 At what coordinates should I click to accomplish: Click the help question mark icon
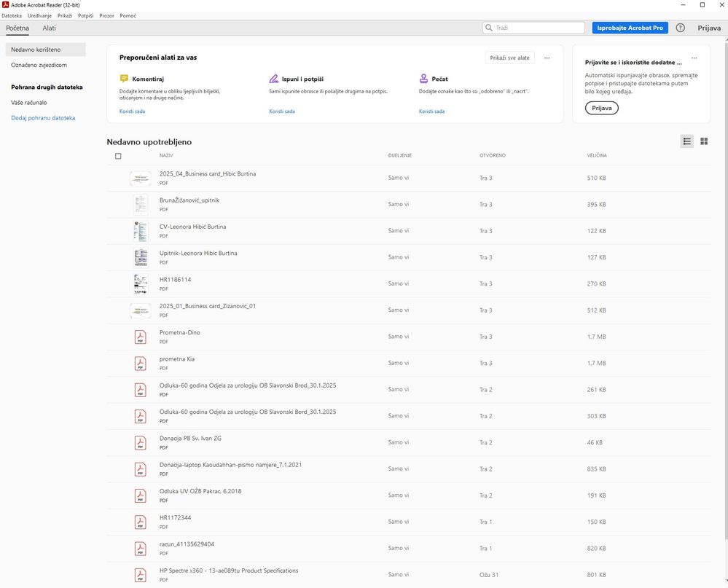point(681,28)
